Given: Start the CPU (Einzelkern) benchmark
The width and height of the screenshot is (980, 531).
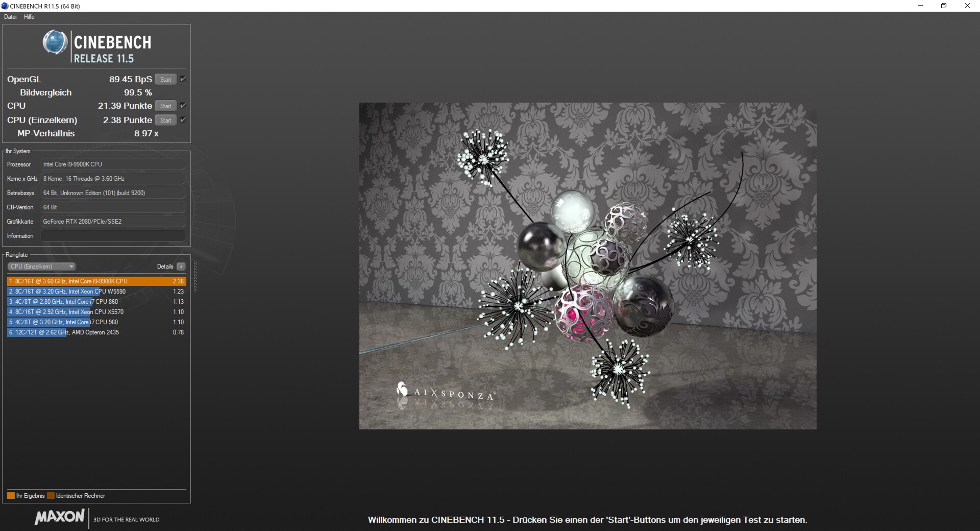Looking at the screenshot, I should click(x=165, y=120).
